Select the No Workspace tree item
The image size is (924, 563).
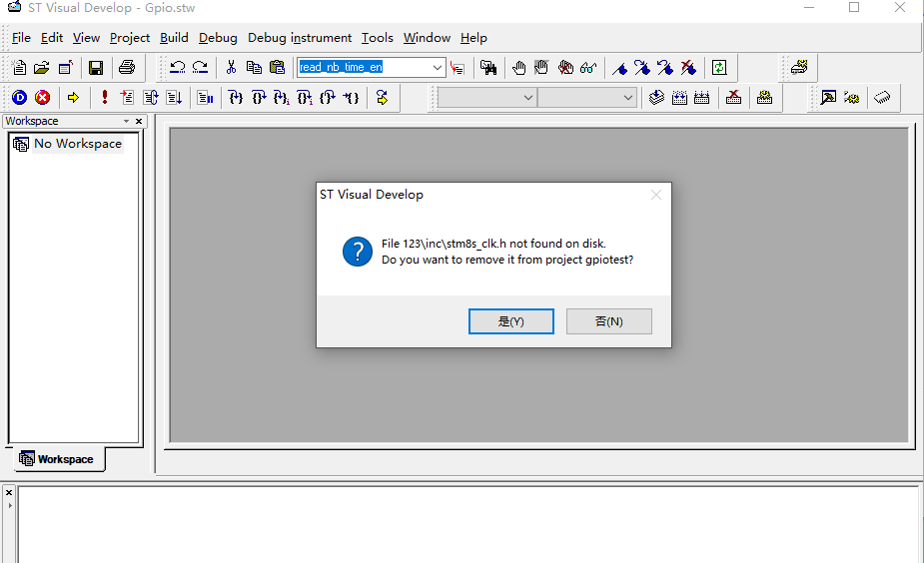click(x=78, y=144)
